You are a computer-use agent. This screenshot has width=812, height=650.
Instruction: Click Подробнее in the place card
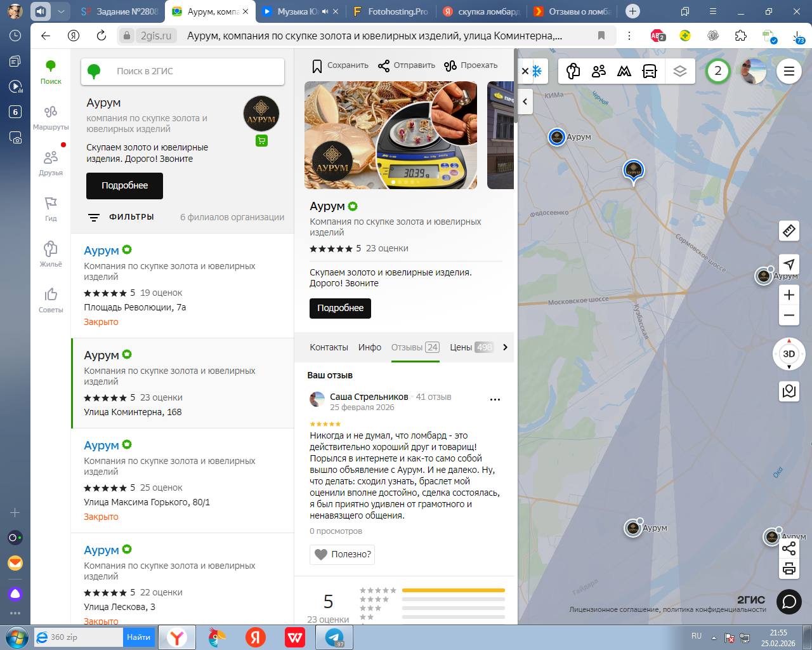(x=340, y=308)
